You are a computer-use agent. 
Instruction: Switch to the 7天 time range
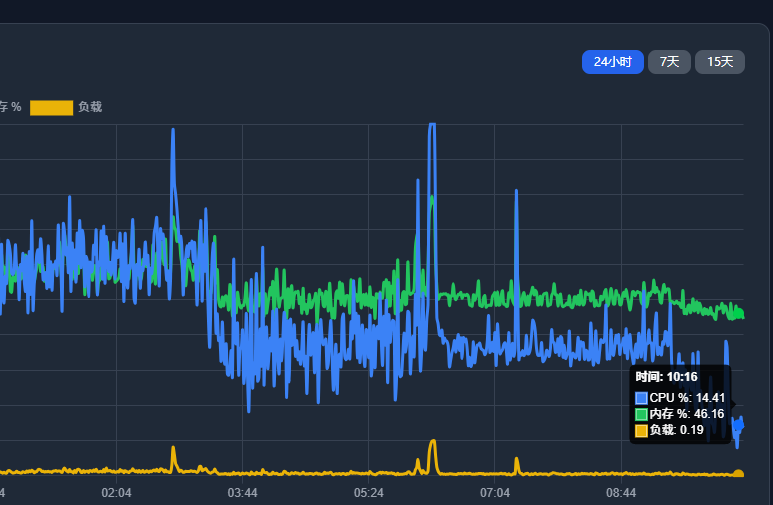point(669,62)
